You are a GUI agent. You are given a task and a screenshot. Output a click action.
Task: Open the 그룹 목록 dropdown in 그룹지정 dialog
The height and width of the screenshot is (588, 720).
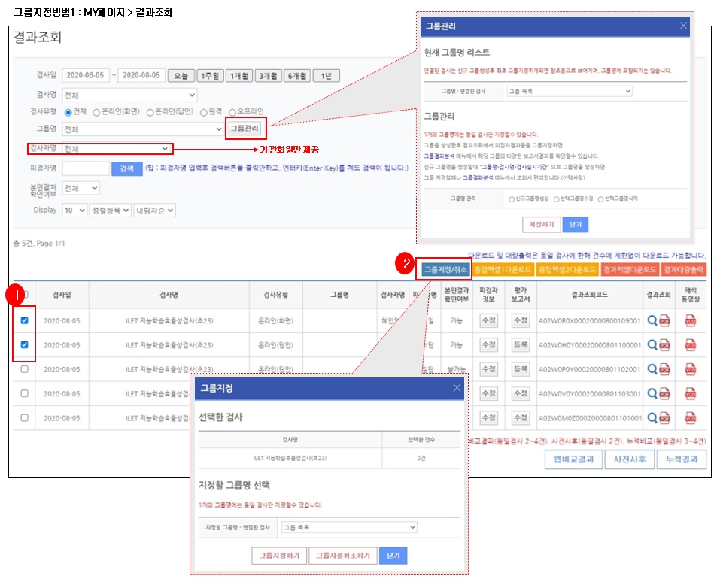(348, 528)
